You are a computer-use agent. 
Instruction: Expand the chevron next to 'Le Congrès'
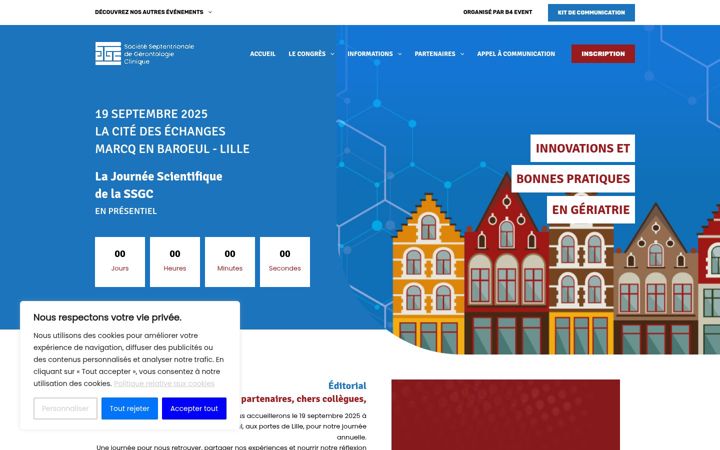coord(332,54)
